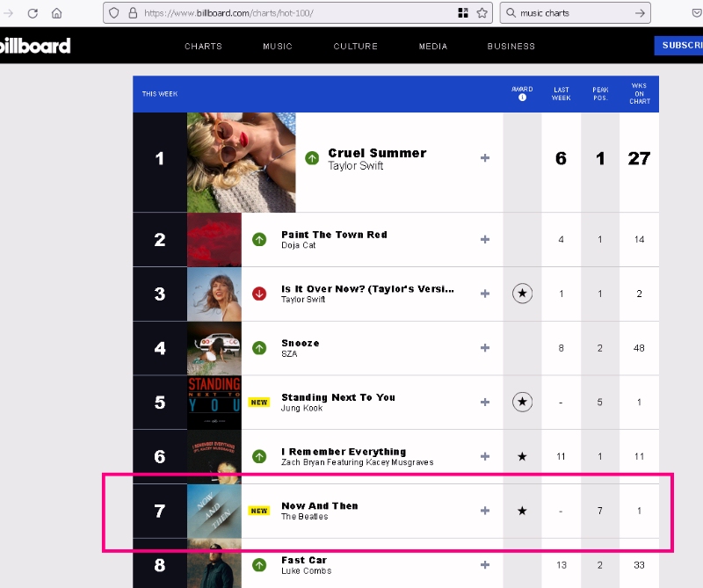Open Cruel Summer album cover thumbnail
The height and width of the screenshot is (588, 703).
point(241,163)
